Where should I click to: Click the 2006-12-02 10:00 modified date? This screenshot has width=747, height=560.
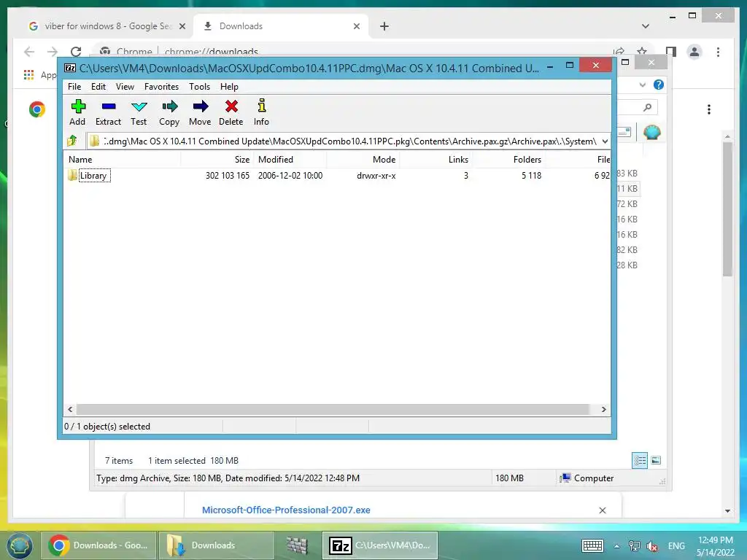290,175
